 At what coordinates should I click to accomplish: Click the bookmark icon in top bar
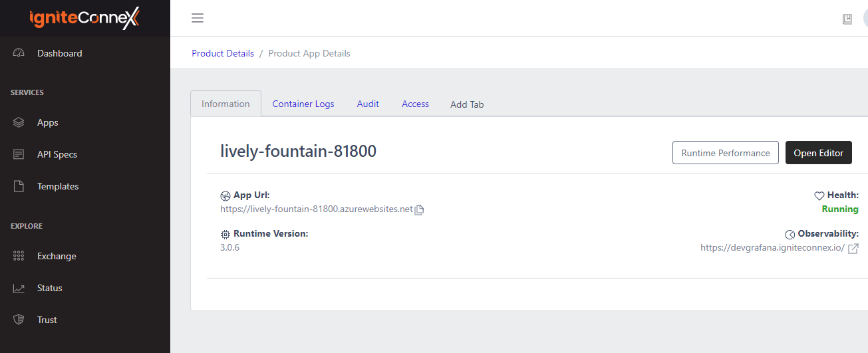(x=847, y=19)
